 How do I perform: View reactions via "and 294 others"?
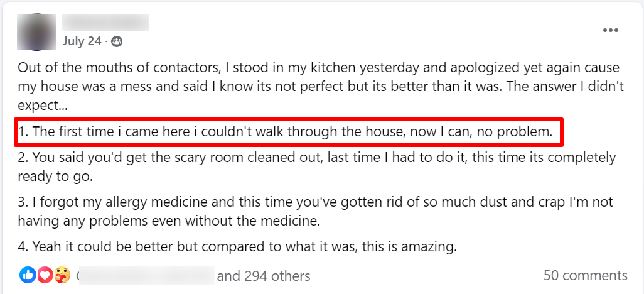pos(264,276)
